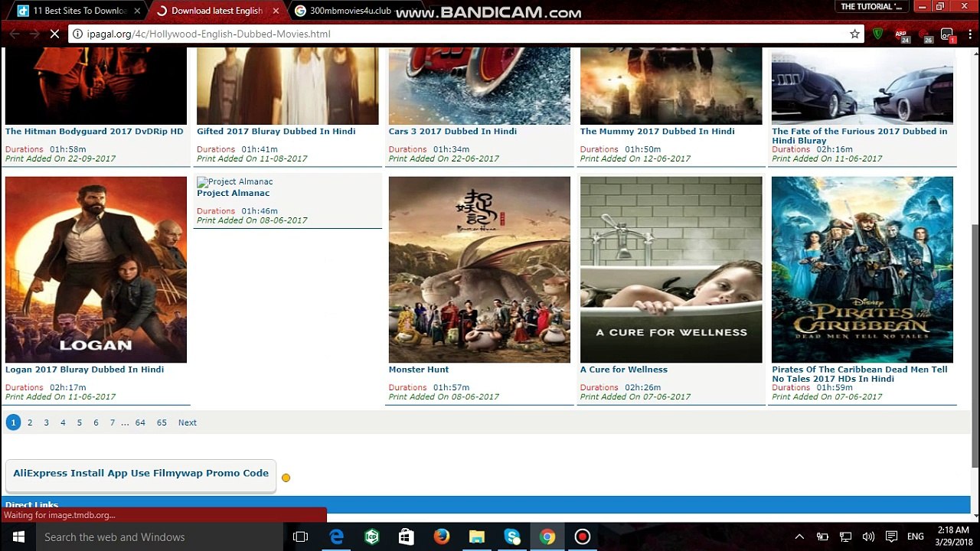
Task: View site information icon in address bar
Action: tap(77, 34)
